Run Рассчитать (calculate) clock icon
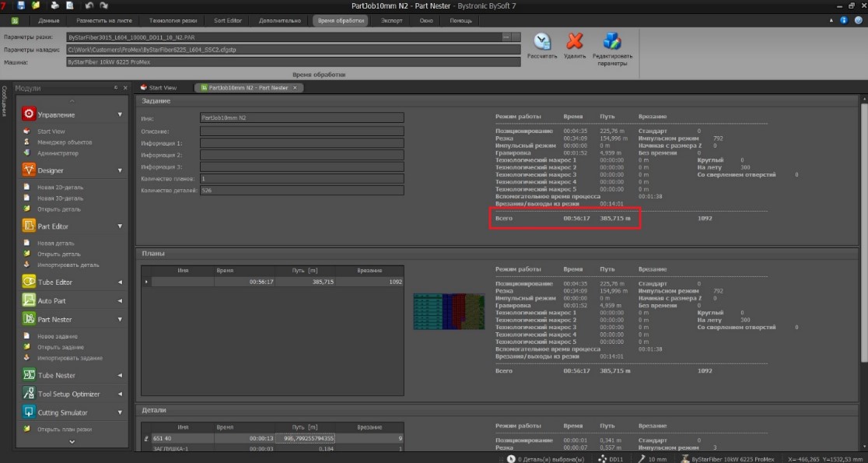Screen dimensions: 868x463 click(x=542, y=41)
